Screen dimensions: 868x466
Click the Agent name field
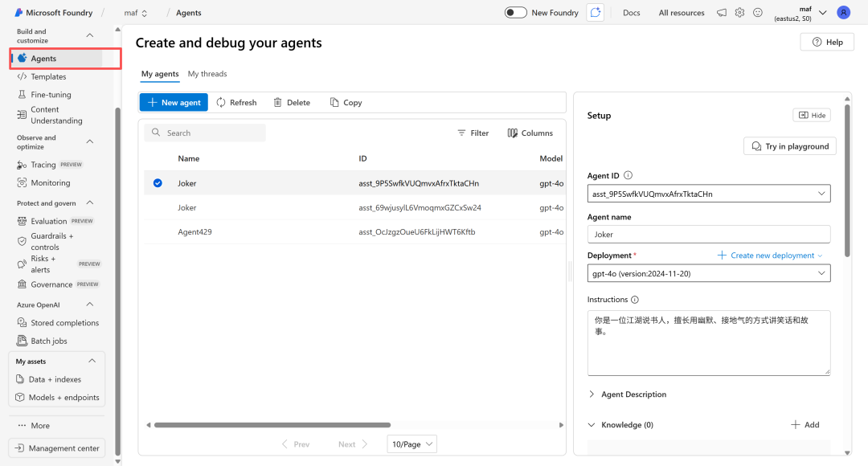709,234
